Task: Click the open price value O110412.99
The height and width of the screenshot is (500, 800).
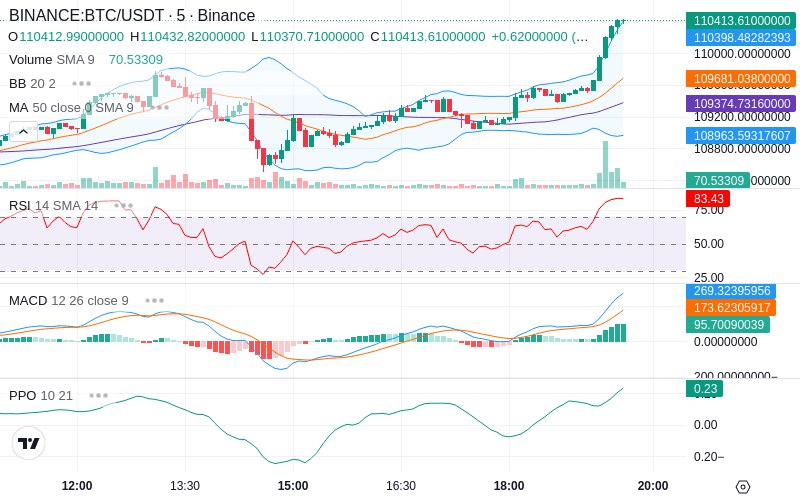Action: (x=66, y=37)
